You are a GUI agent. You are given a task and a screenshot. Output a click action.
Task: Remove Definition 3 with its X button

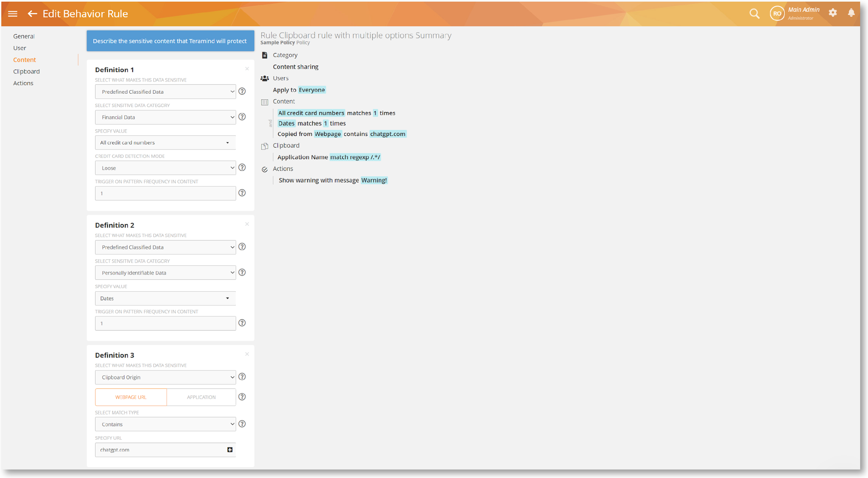[247, 354]
